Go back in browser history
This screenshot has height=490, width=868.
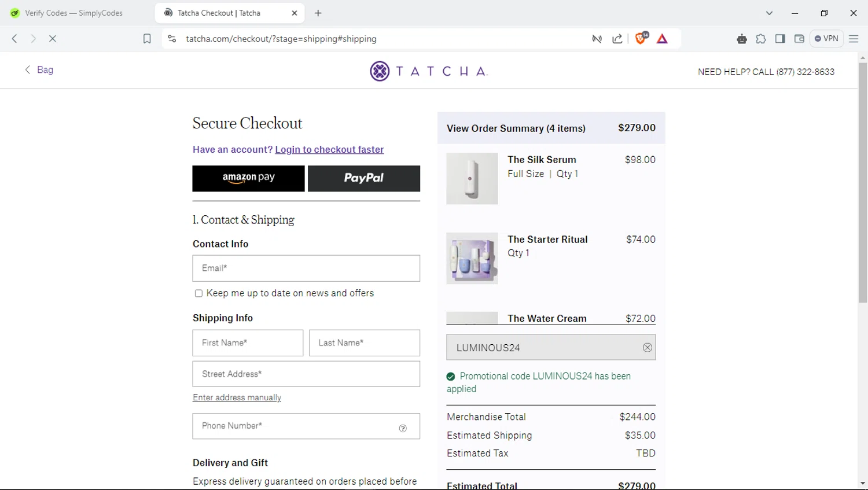click(14, 39)
